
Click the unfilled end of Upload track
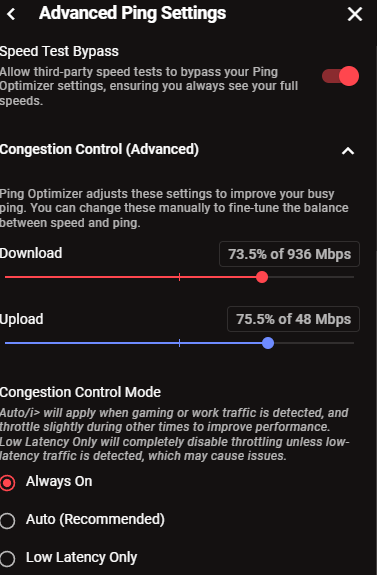point(314,343)
